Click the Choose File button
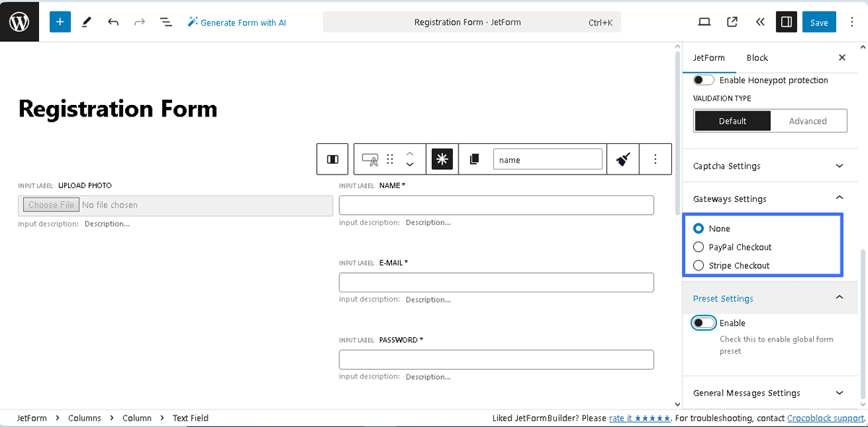The image size is (868, 427). coord(51,205)
